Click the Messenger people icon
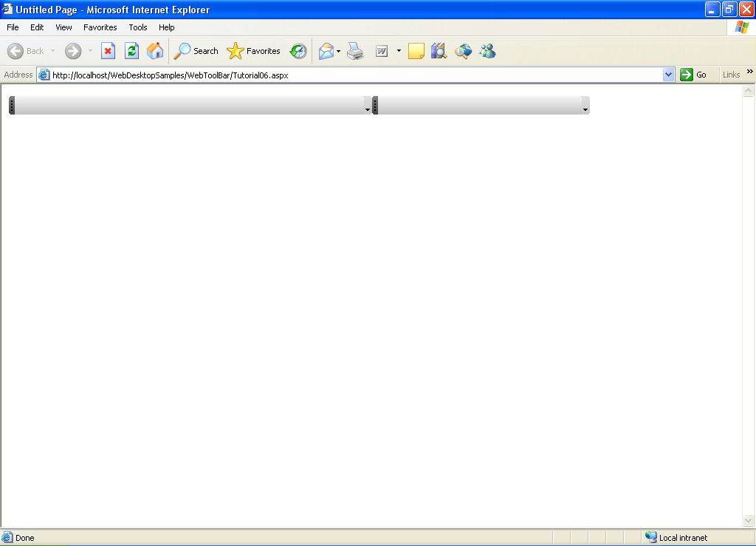The width and height of the screenshot is (756, 546). pos(487,51)
